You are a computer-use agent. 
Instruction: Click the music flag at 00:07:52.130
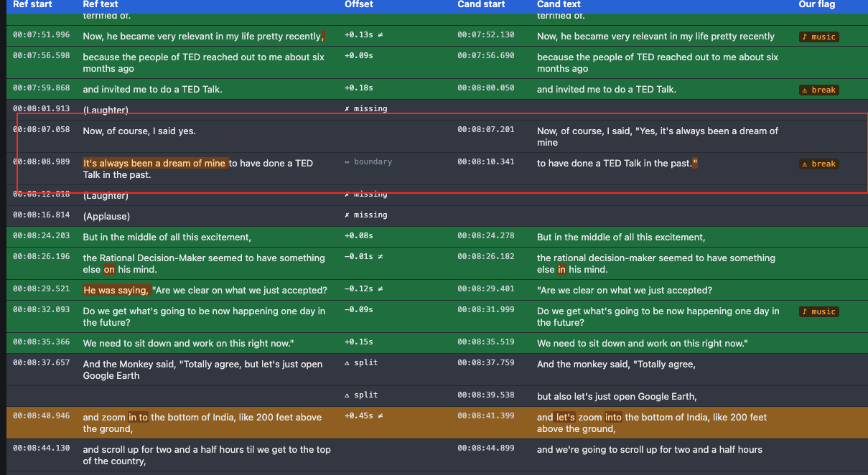tap(819, 37)
